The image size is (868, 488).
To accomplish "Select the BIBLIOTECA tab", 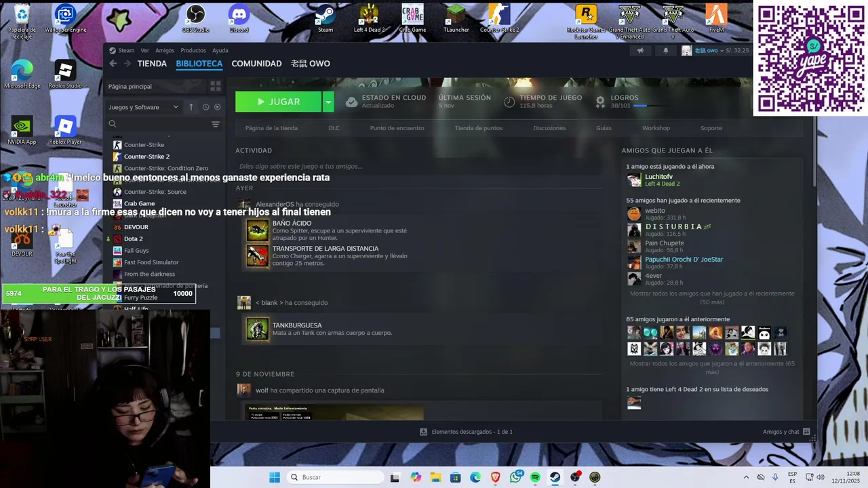I will click(199, 64).
